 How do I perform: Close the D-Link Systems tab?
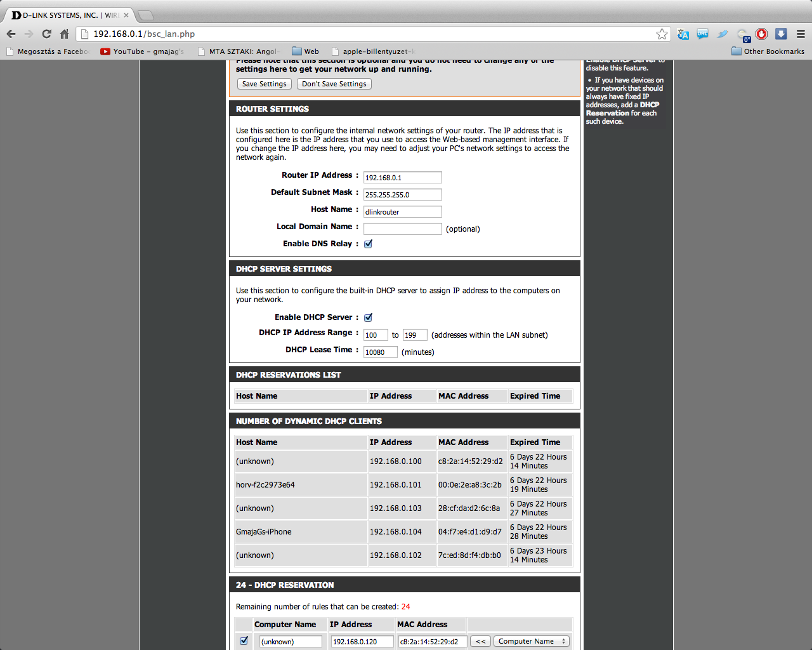point(126,15)
